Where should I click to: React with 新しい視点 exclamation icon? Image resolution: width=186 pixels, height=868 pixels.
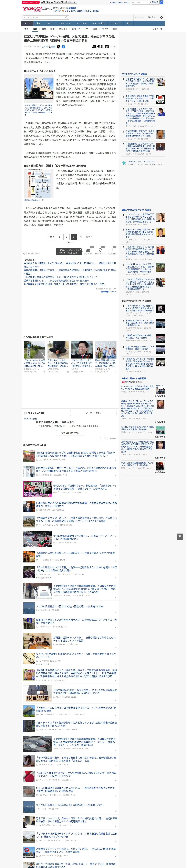pyautogui.click(x=112, y=250)
